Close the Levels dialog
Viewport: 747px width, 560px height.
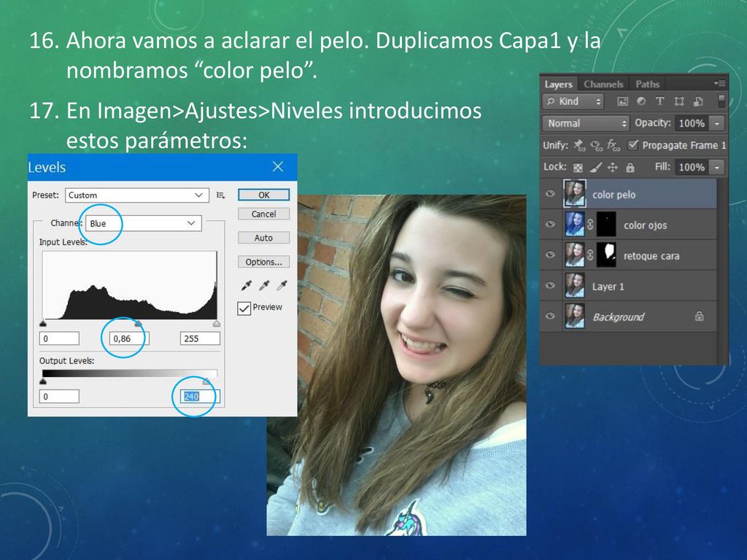[278, 167]
